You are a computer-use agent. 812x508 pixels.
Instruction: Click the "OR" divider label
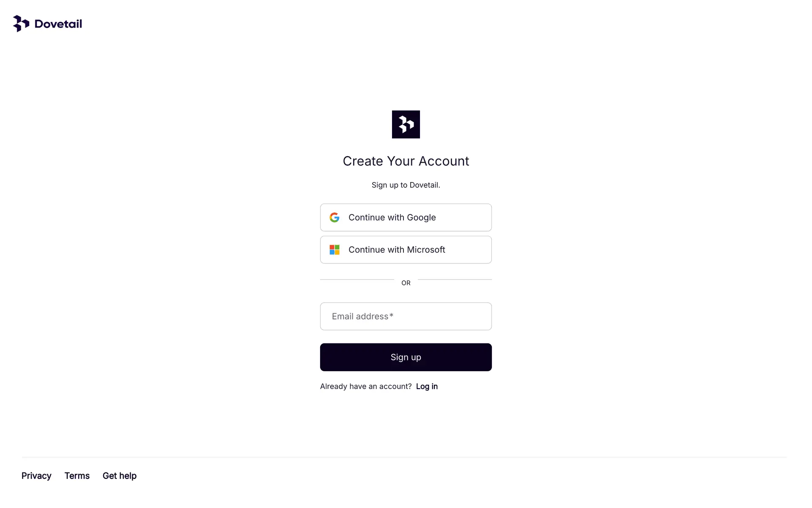click(406, 283)
